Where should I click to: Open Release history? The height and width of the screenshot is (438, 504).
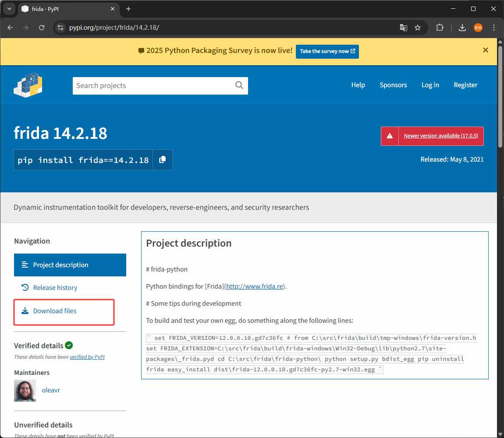[55, 288]
